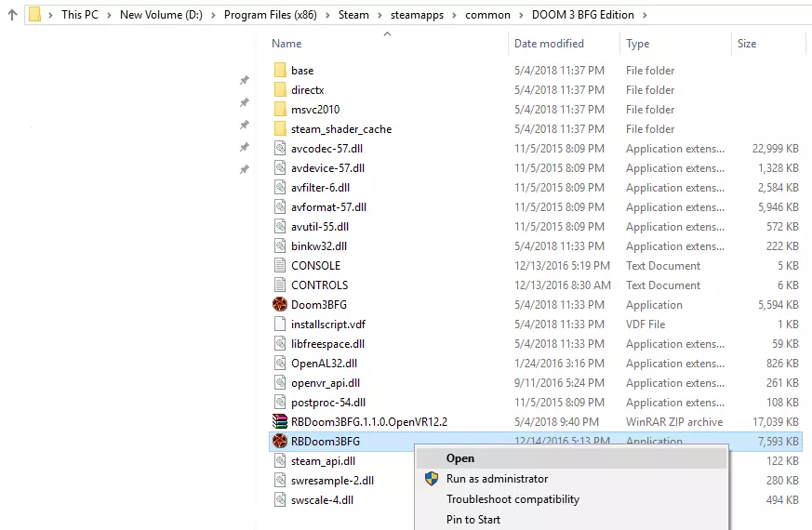812x530 pixels.
Task: Click the 9/11/2016 5:24 PM date cell
Action: pyautogui.click(x=559, y=383)
